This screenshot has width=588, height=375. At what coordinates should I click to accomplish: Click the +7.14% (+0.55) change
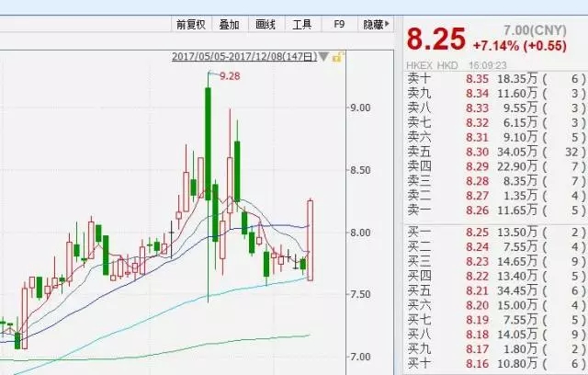(x=520, y=46)
